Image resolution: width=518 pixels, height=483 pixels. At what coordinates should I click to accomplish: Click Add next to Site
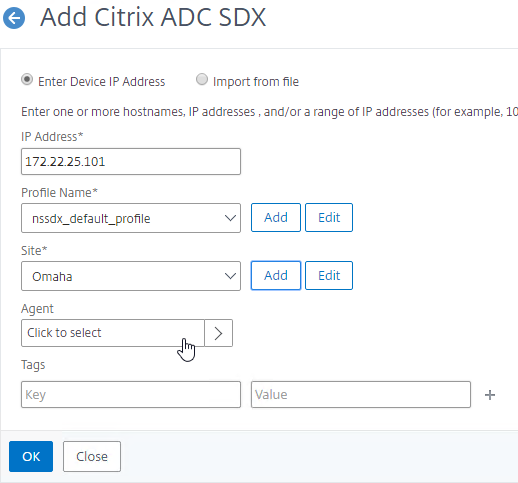coord(276,276)
